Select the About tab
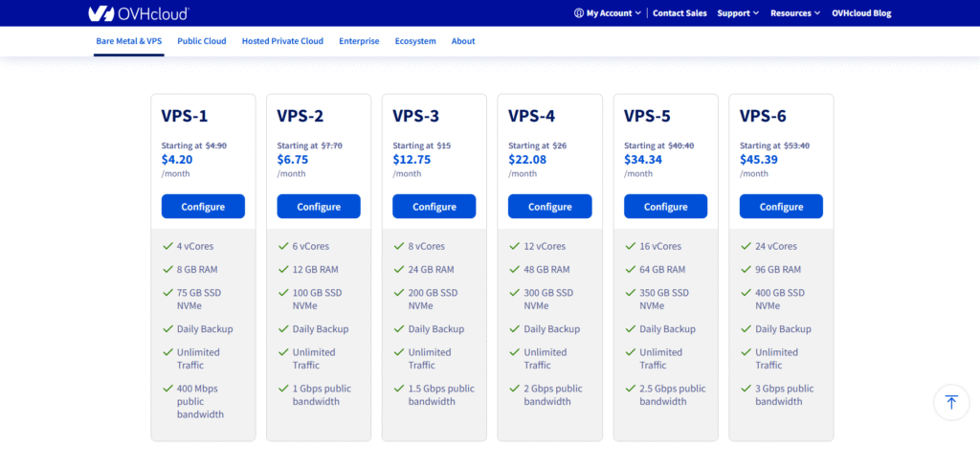 pyautogui.click(x=463, y=41)
